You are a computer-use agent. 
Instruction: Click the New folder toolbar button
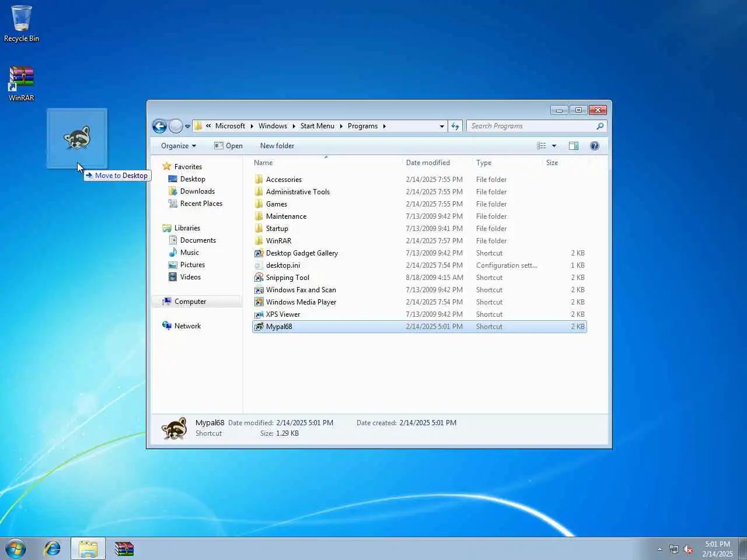[277, 146]
